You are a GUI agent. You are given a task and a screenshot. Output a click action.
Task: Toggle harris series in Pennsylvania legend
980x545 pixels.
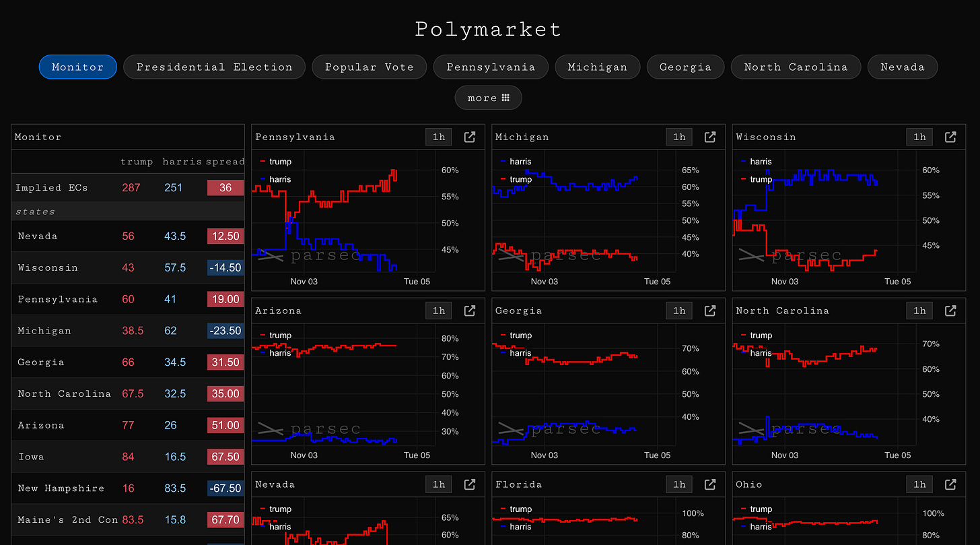(276, 179)
